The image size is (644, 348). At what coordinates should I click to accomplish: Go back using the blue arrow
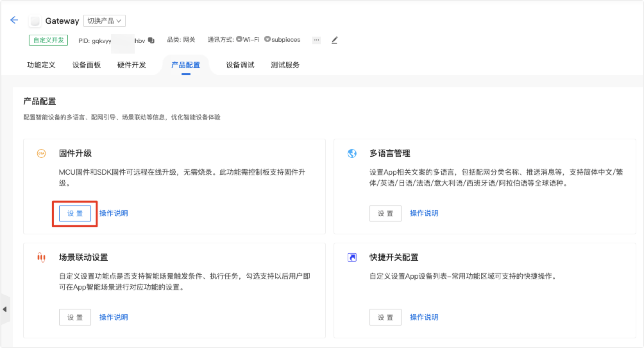point(14,20)
